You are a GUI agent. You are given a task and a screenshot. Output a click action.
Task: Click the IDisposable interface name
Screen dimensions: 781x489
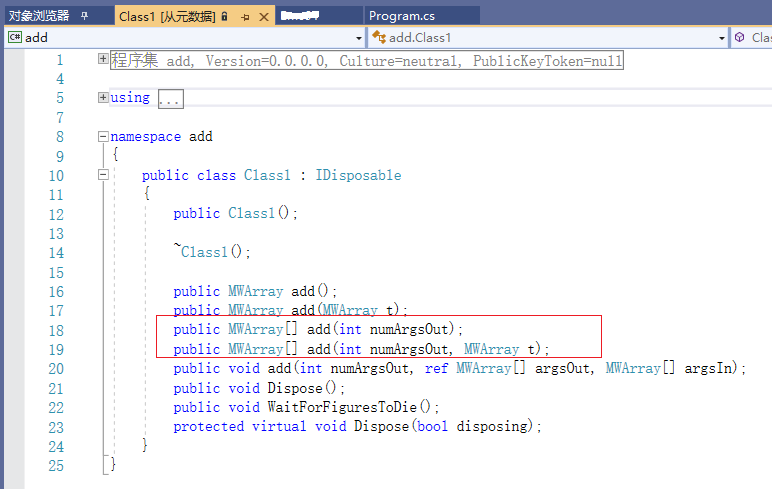[x=358, y=175]
